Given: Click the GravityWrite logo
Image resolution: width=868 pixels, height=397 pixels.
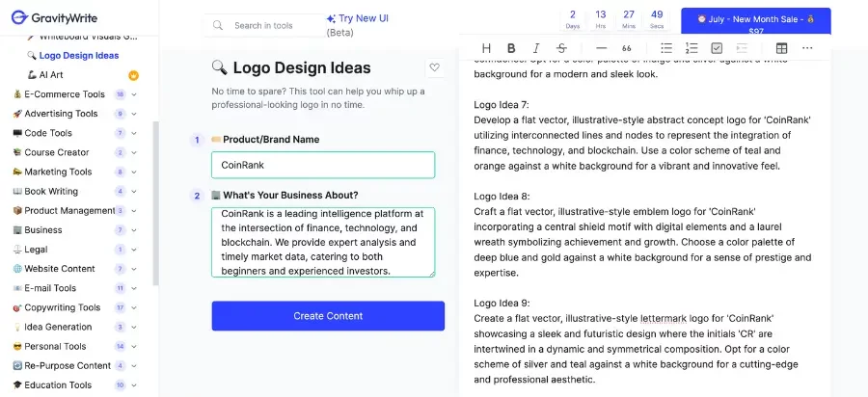Looking at the screenshot, I should [x=54, y=17].
